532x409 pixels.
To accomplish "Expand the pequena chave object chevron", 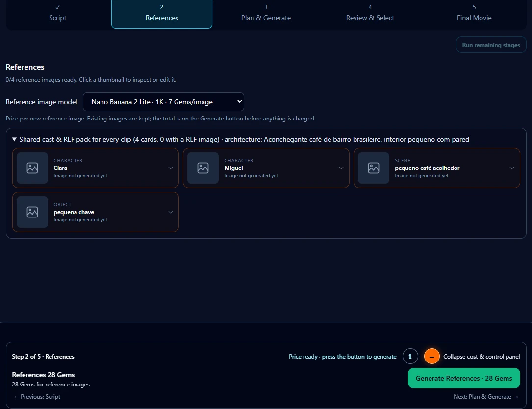I will click(171, 212).
